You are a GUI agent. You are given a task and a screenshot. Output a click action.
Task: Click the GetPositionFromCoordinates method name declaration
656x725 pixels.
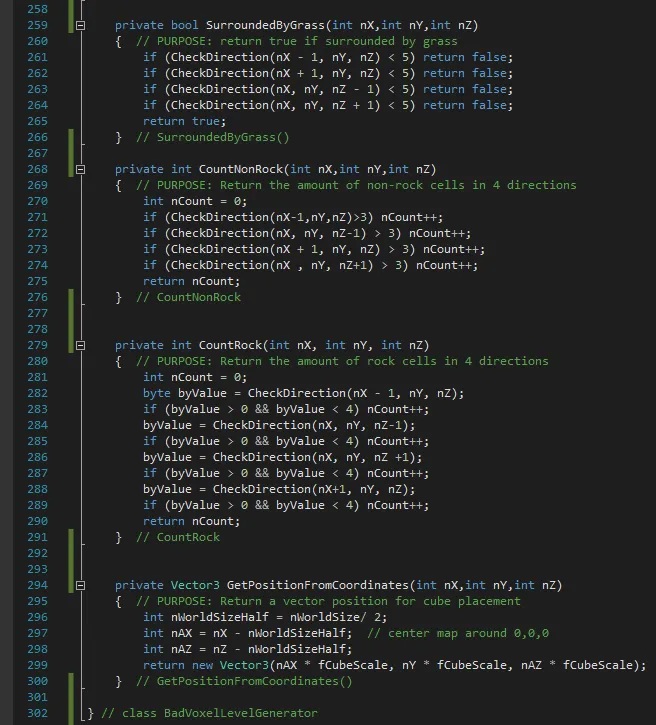pos(318,585)
